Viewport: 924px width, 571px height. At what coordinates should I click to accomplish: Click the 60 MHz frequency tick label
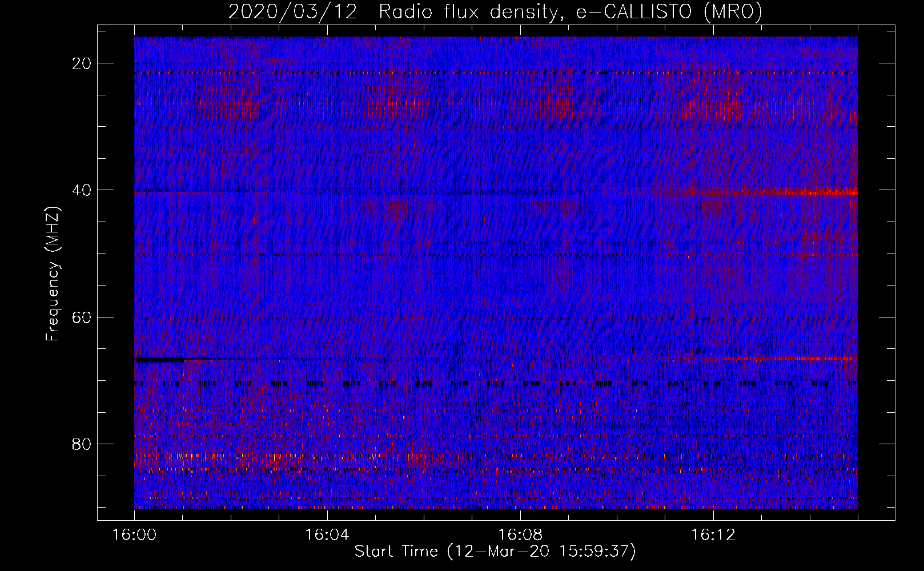82,317
